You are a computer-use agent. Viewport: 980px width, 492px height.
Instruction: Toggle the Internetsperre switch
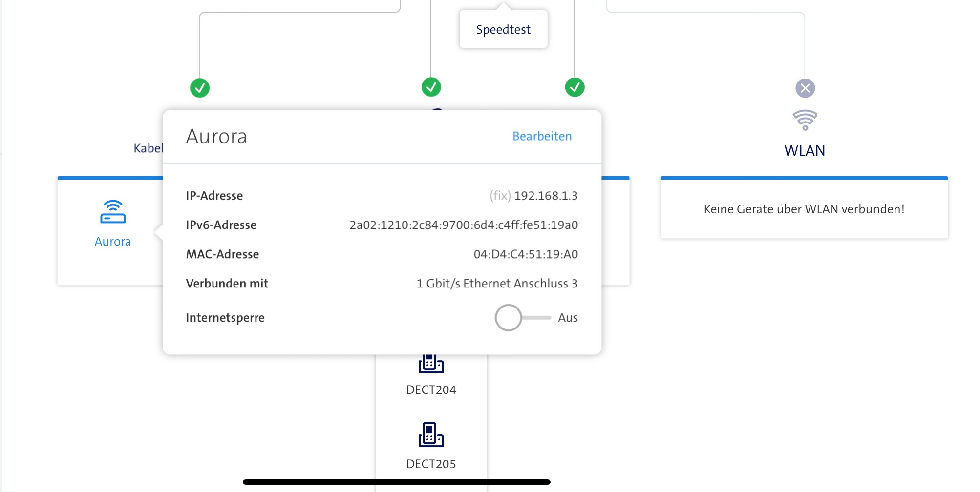(x=521, y=318)
